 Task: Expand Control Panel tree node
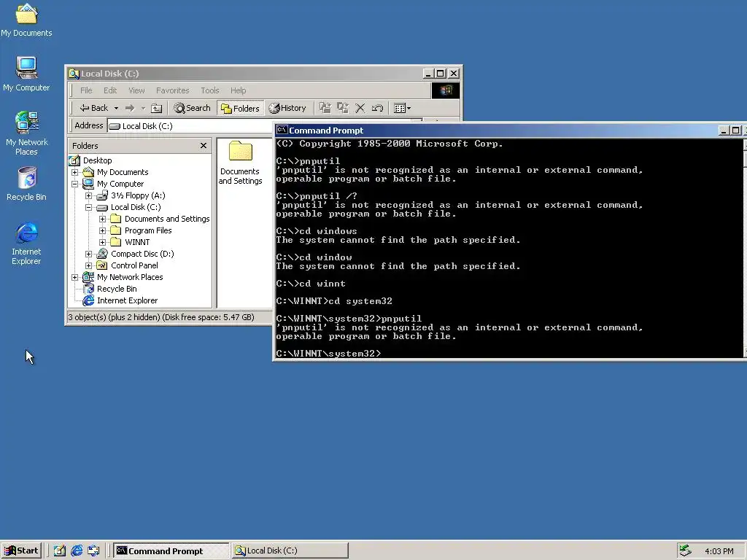pyautogui.click(x=88, y=265)
